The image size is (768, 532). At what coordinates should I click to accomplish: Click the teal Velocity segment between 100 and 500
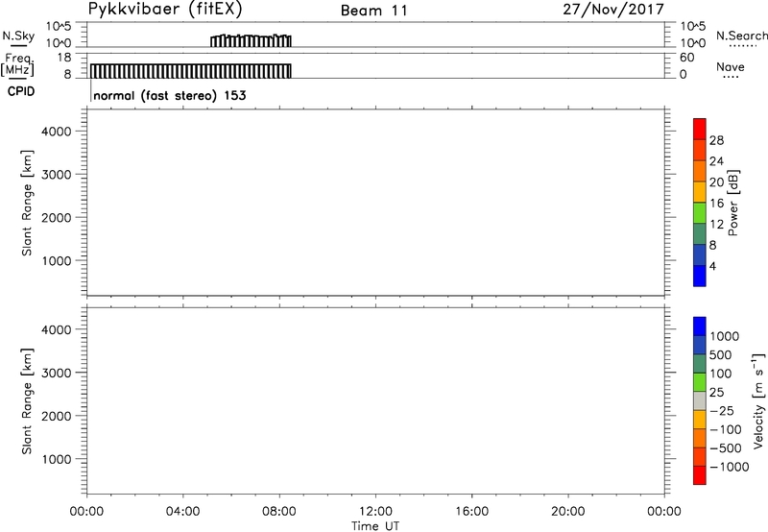pos(700,364)
